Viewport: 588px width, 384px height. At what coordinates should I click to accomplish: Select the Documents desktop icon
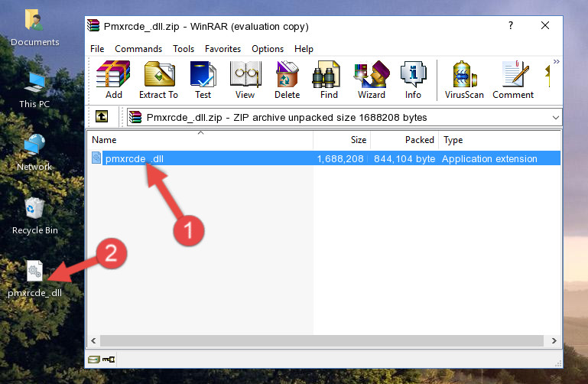click(34, 28)
